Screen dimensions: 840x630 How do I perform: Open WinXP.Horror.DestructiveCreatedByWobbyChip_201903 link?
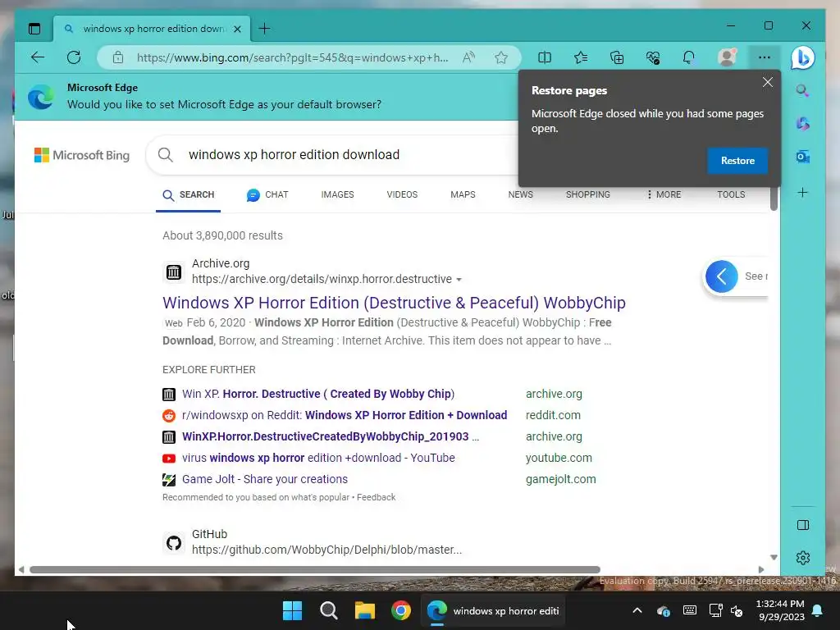[x=331, y=436]
